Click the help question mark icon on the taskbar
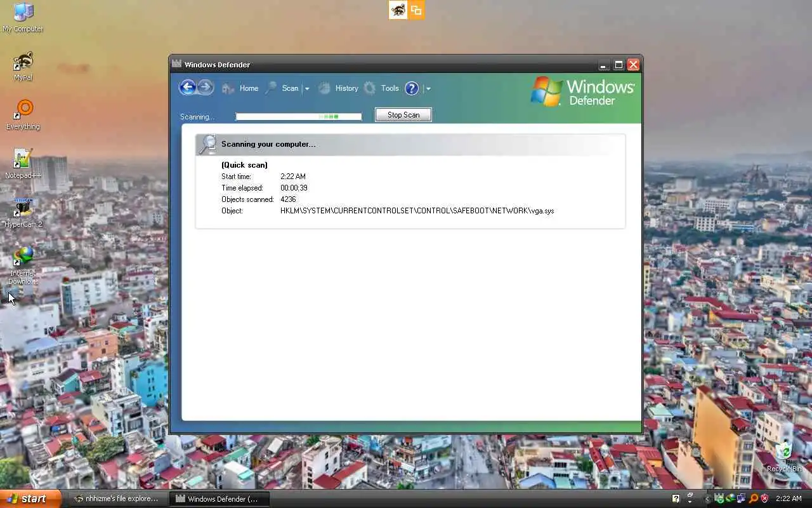This screenshot has height=508, width=812. tap(676, 498)
